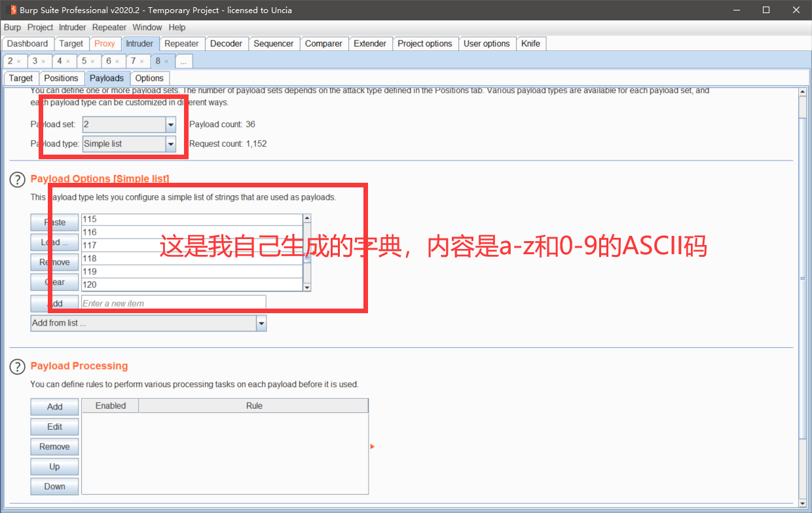The height and width of the screenshot is (513, 812).
Task: Close Intruder attack tab 4
Action: (68, 61)
